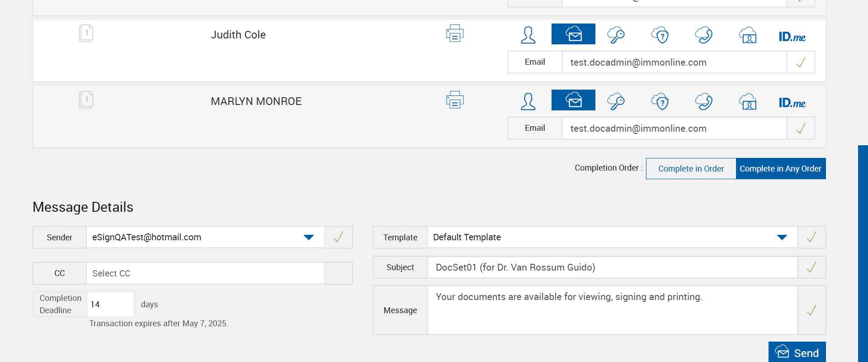
Task: Switch to Complete in Order
Action: pyautogui.click(x=691, y=168)
